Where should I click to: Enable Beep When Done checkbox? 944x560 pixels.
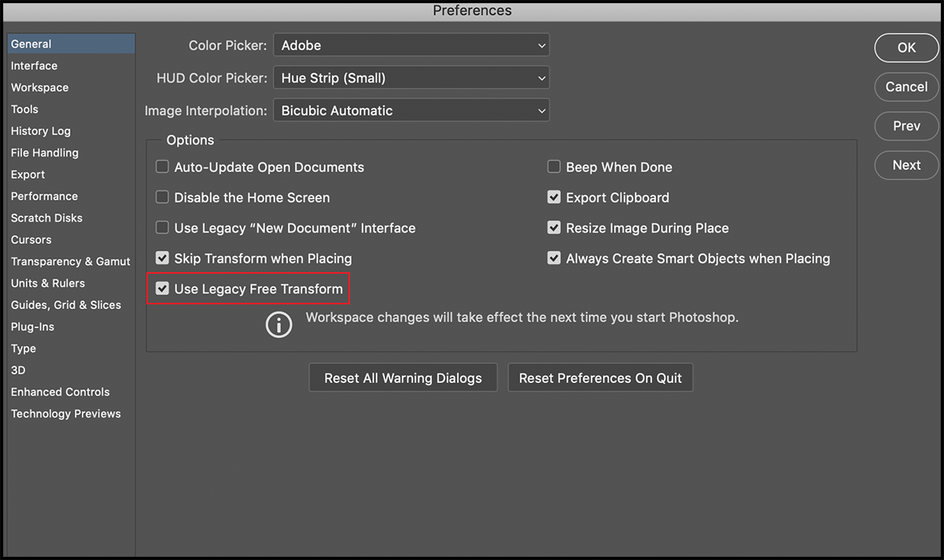(x=554, y=167)
